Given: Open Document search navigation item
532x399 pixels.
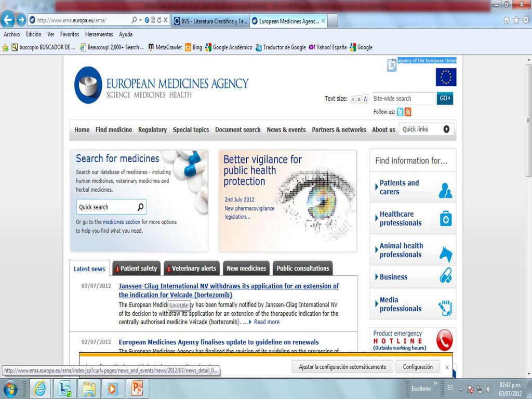Looking at the screenshot, I should click(238, 129).
